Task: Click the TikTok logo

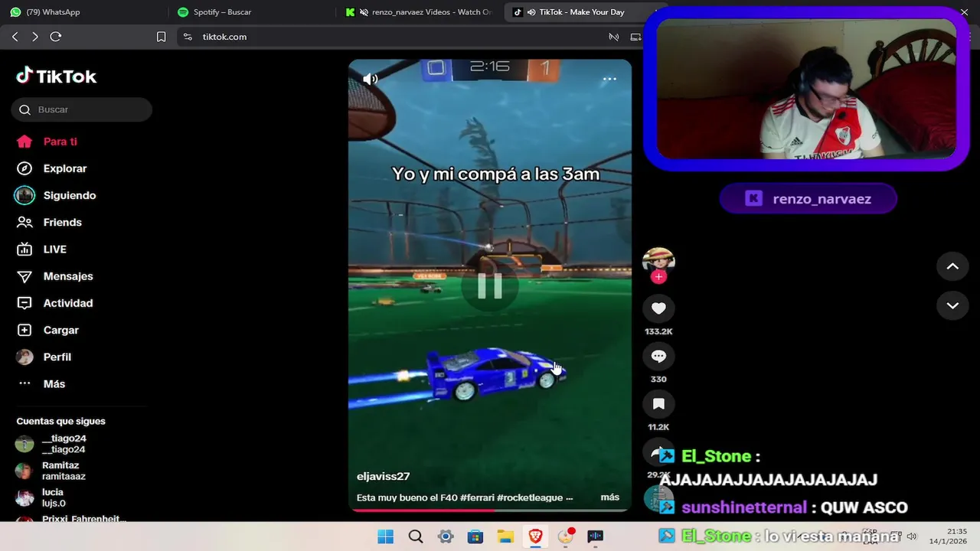Action: tap(57, 77)
